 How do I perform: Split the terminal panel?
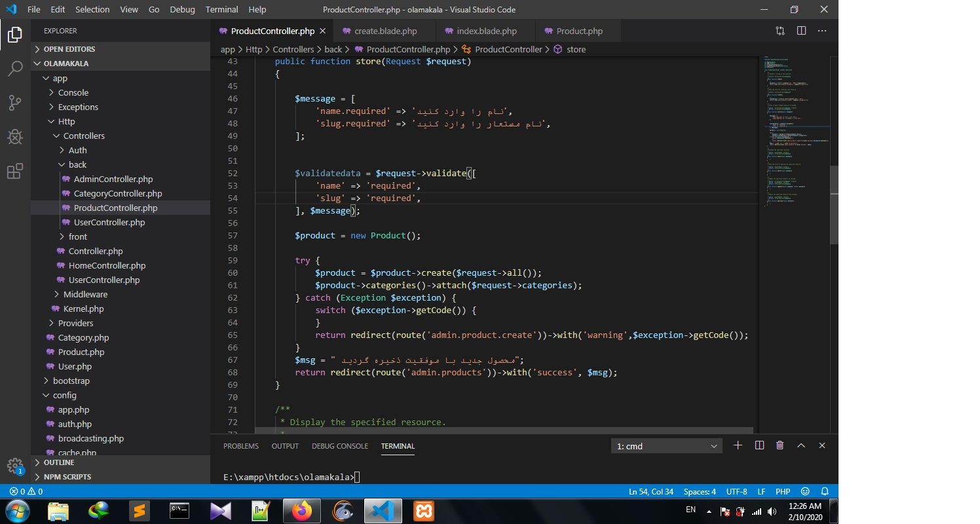(x=759, y=445)
